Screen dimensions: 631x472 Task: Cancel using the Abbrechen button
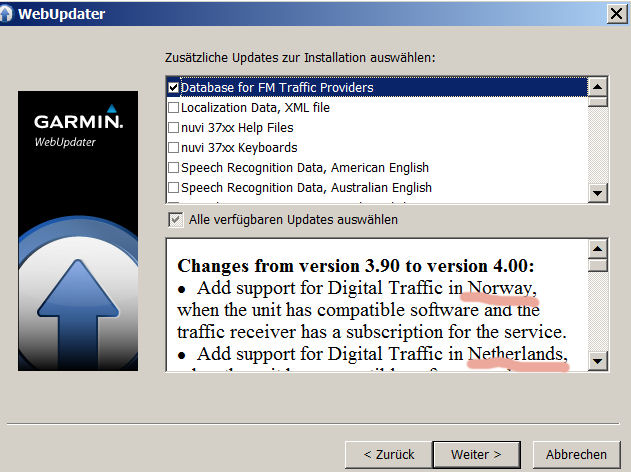(x=575, y=454)
